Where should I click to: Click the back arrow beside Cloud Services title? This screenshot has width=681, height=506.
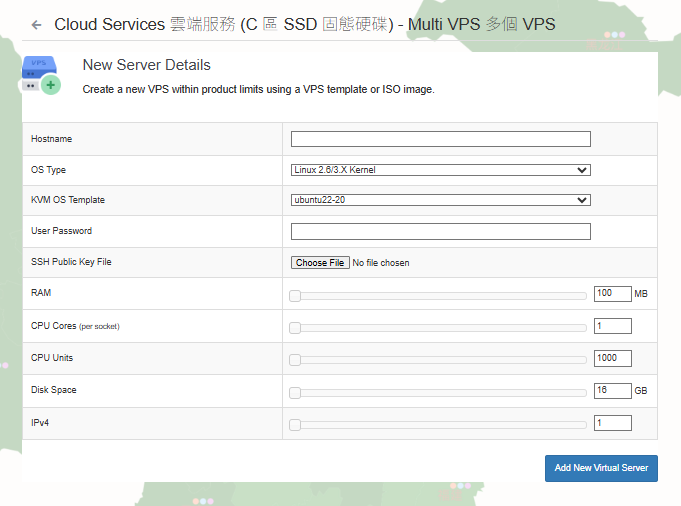36,25
